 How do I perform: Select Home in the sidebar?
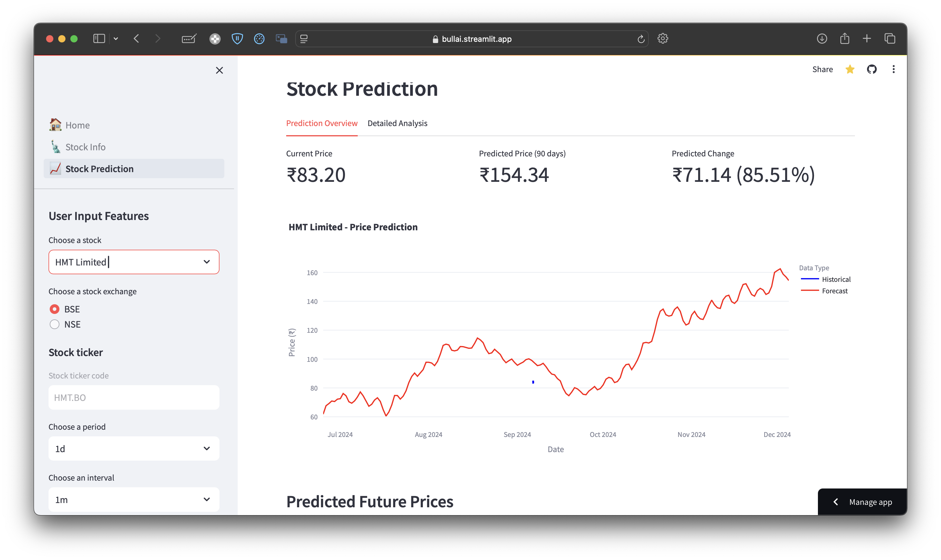coord(77,125)
